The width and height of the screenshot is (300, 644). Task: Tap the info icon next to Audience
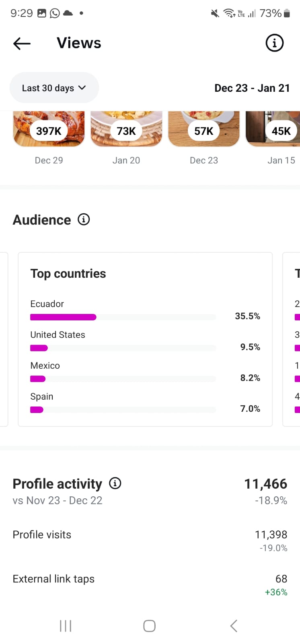point(84,220)
